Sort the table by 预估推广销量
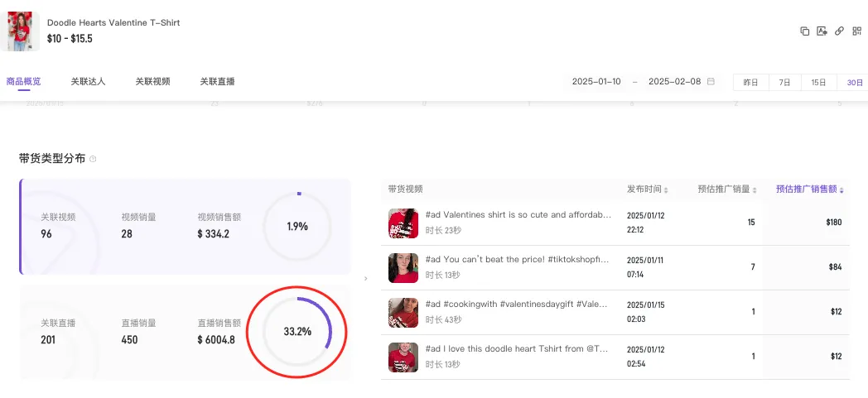The image size is (868, 398). tap(727, 189)
